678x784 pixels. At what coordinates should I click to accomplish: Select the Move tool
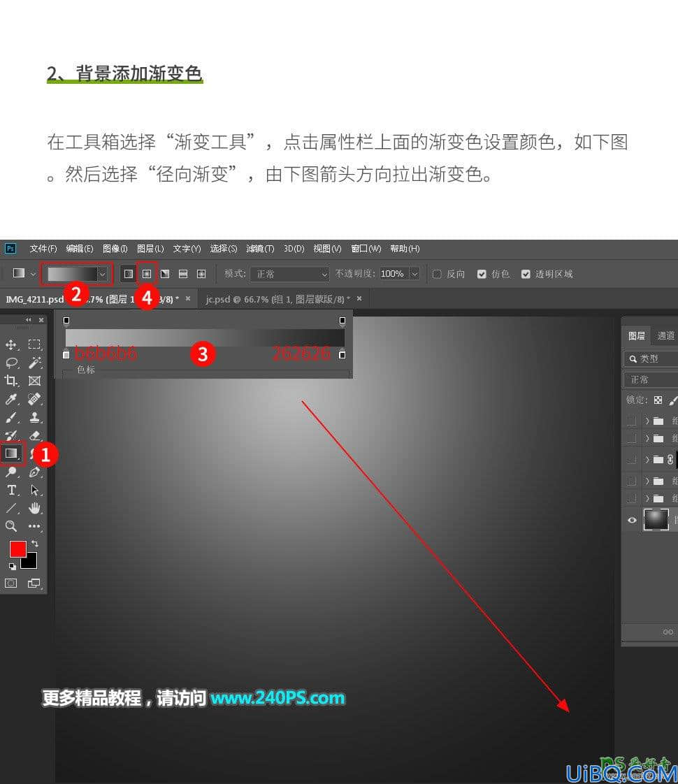coord(10,344)
